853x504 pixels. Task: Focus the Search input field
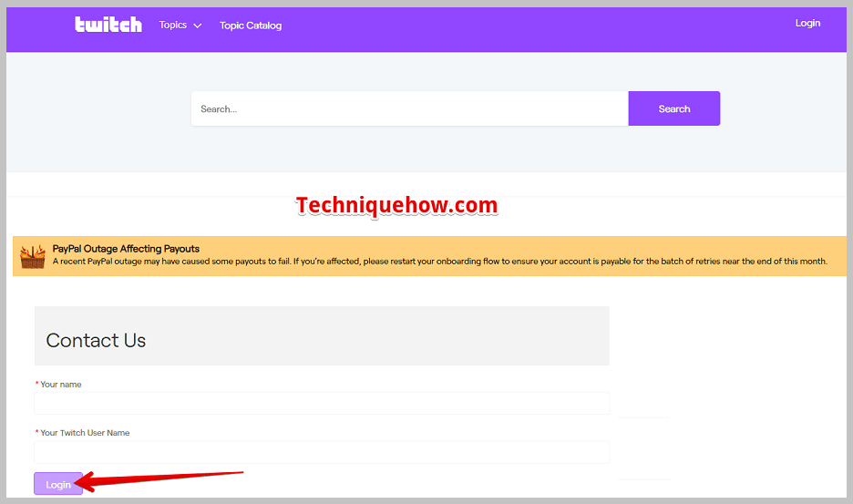click(409, 108)
